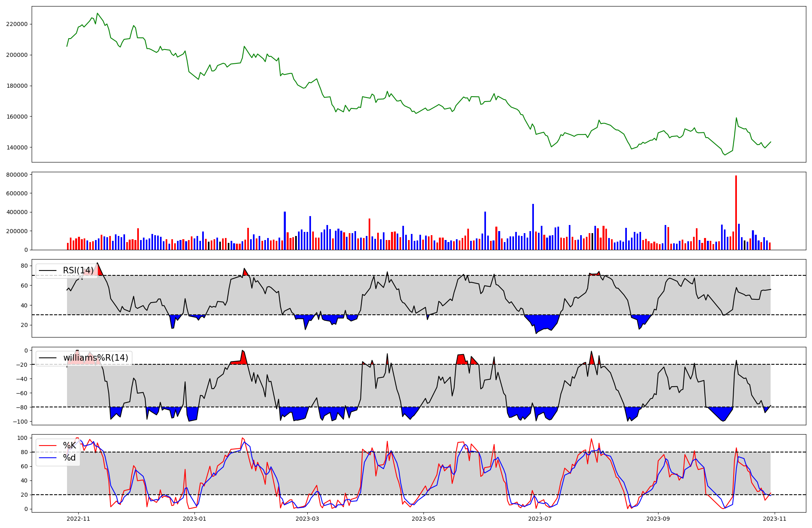The image size is (812, 528).
Task: Click the highest peak of the green price line
Action: click(97, 13)
